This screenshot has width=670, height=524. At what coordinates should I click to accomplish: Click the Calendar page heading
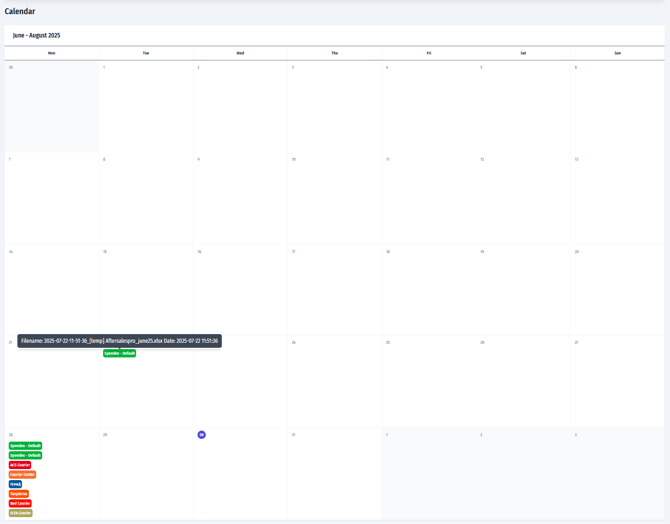[20, 12]
